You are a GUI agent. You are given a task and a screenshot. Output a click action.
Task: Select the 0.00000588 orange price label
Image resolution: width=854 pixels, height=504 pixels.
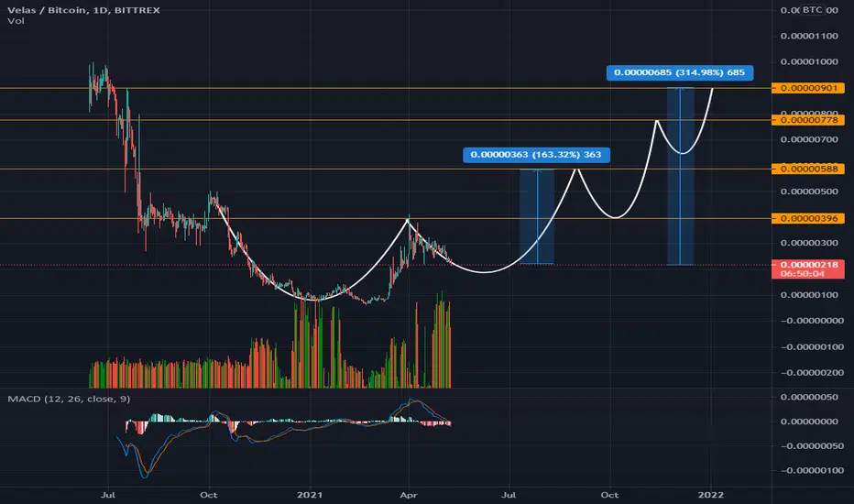(x=808, y=169)
